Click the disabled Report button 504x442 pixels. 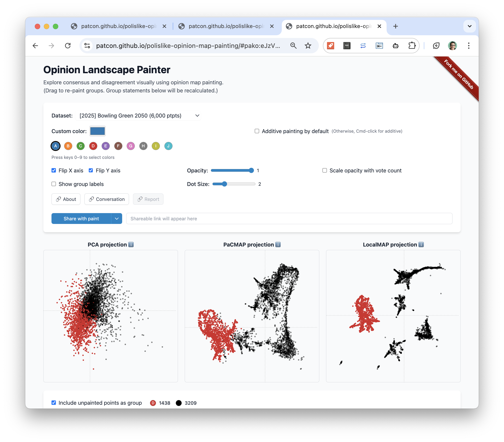(148, 199)
